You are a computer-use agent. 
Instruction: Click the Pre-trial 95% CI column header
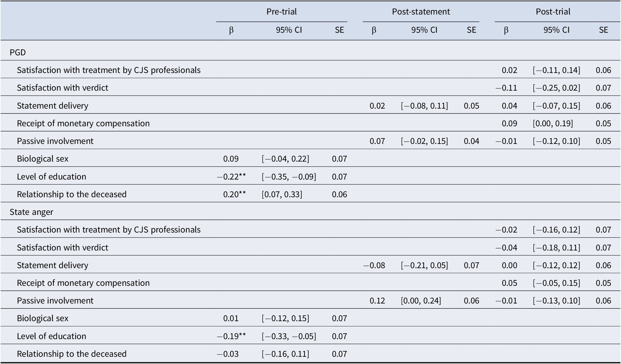click(x=289, y=30)
